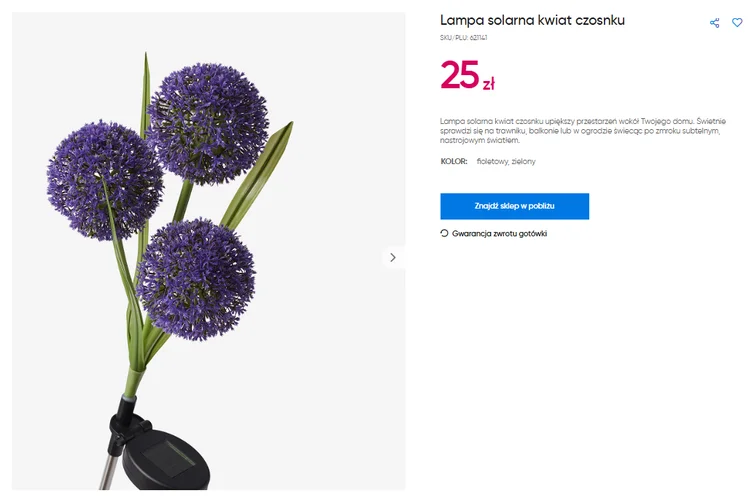749x496 pixels.
Task: Click the share icon
Action: tap(714, 23)
